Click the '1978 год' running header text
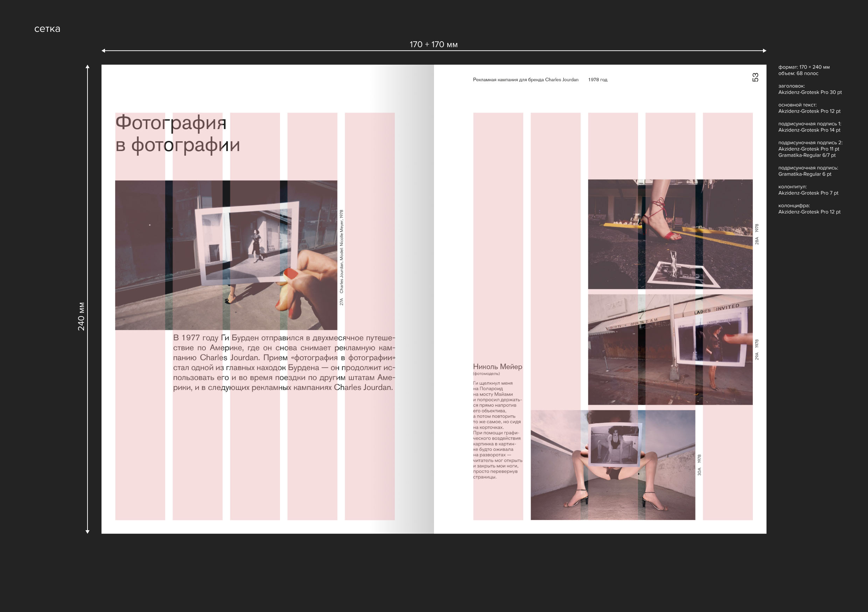Screen dimensions: 868x612 point(597,80)
